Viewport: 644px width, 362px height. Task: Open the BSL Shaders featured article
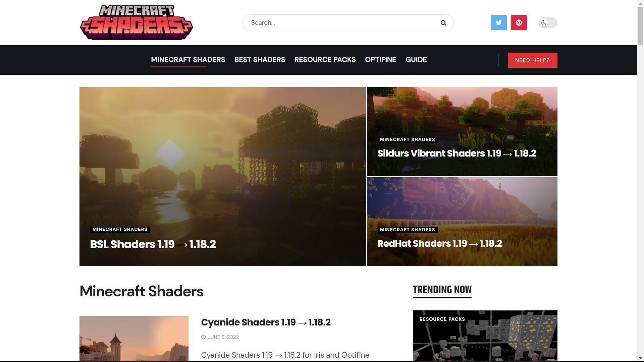tap(153, 244)
